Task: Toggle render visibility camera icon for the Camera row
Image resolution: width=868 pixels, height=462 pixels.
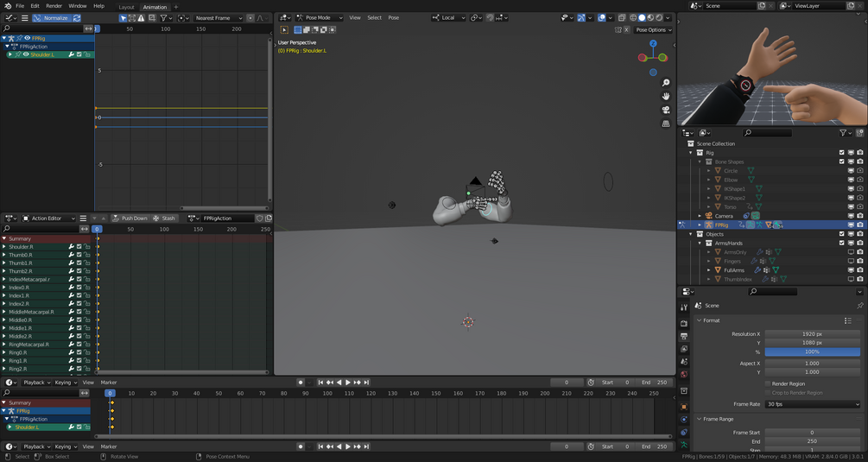Action: click(859, 216)
